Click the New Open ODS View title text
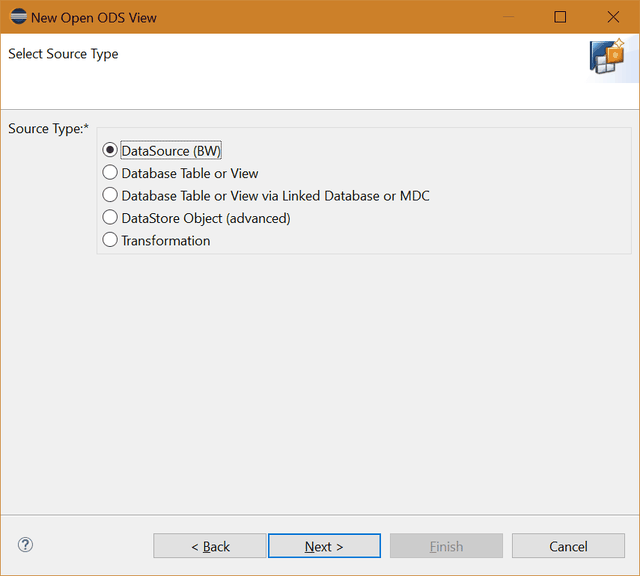This screenshot has width=640, height=576. 94,18
